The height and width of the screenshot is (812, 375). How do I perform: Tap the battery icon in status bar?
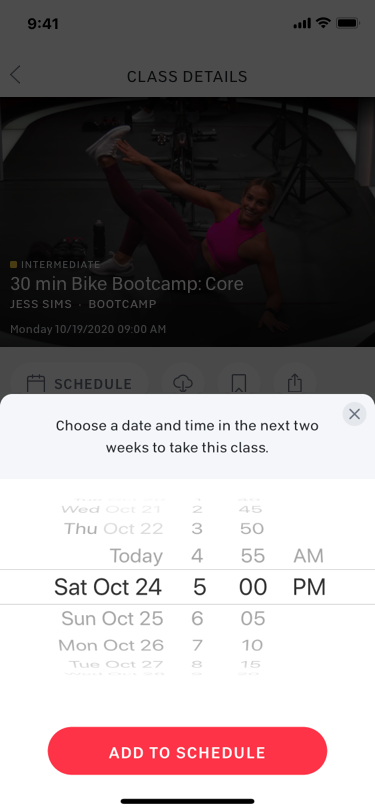point(348,23)
